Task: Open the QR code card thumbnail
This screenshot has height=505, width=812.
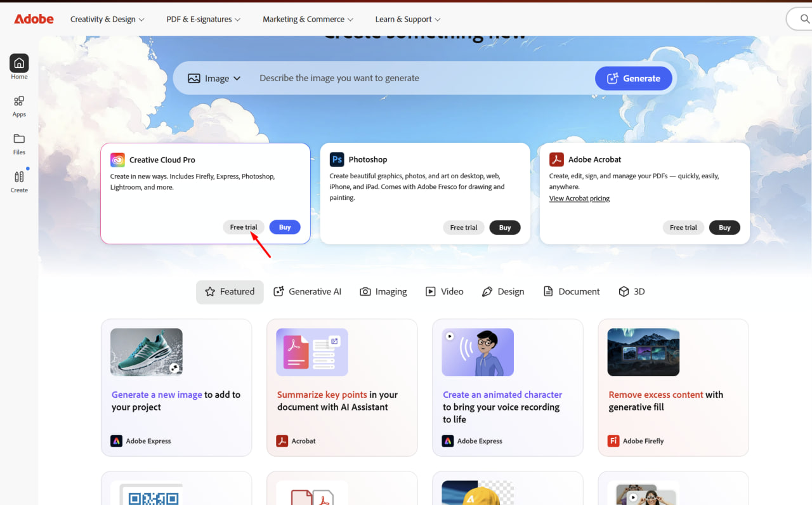Action: pyautogui.click(x=147, y=493)
